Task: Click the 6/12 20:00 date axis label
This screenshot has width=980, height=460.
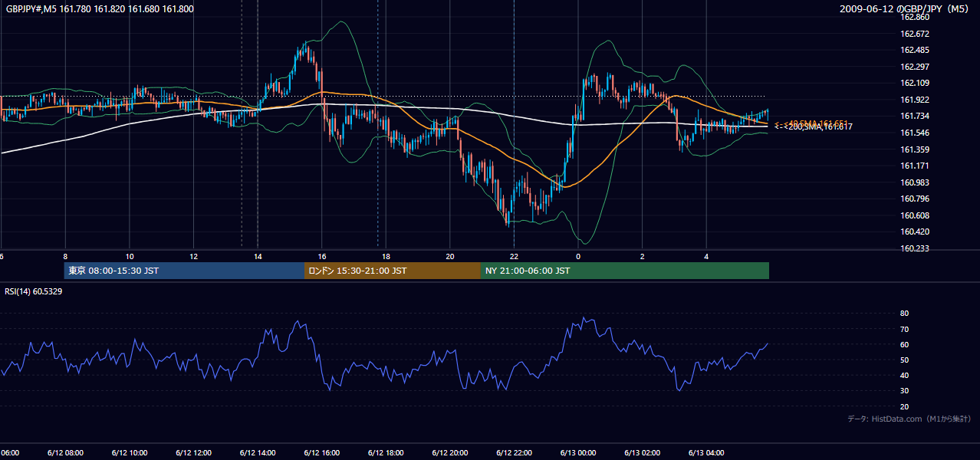Action: coord(449,453)
